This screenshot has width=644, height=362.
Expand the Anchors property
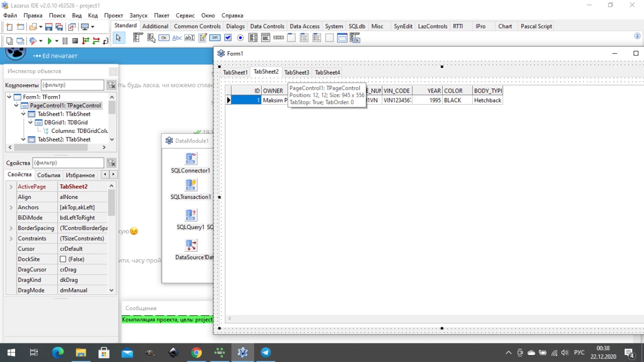tap(11, 207)
